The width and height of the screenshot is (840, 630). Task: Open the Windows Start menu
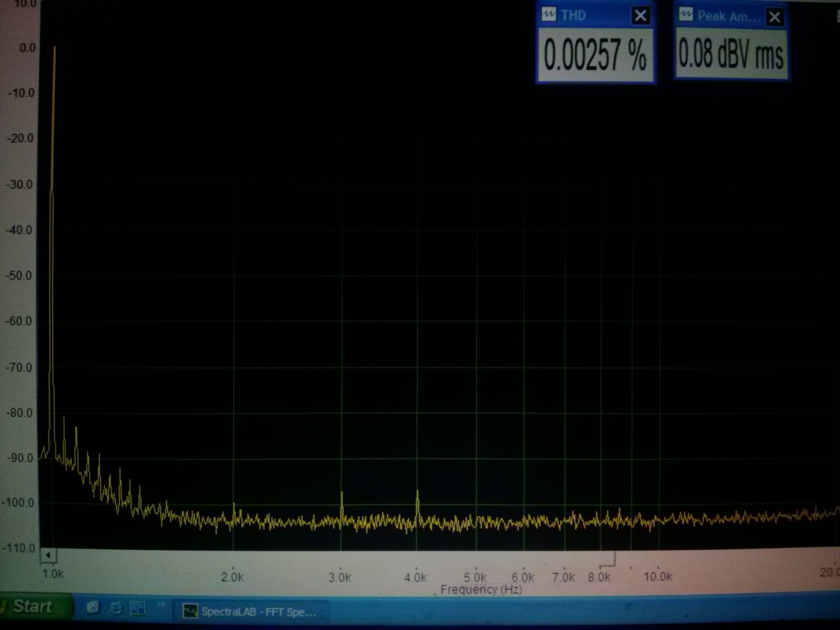click(x=33, y=607)
